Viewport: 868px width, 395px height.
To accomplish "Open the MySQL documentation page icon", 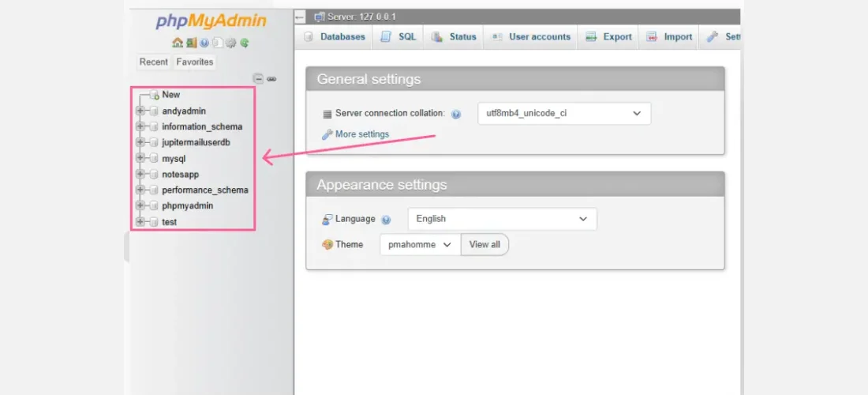I will point(218,43).
